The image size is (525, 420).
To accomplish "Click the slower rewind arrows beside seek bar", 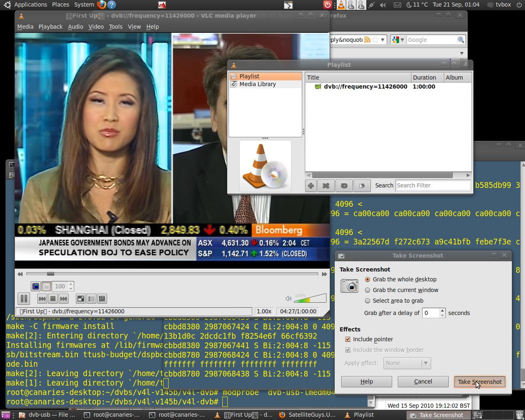I will [20, 274].
